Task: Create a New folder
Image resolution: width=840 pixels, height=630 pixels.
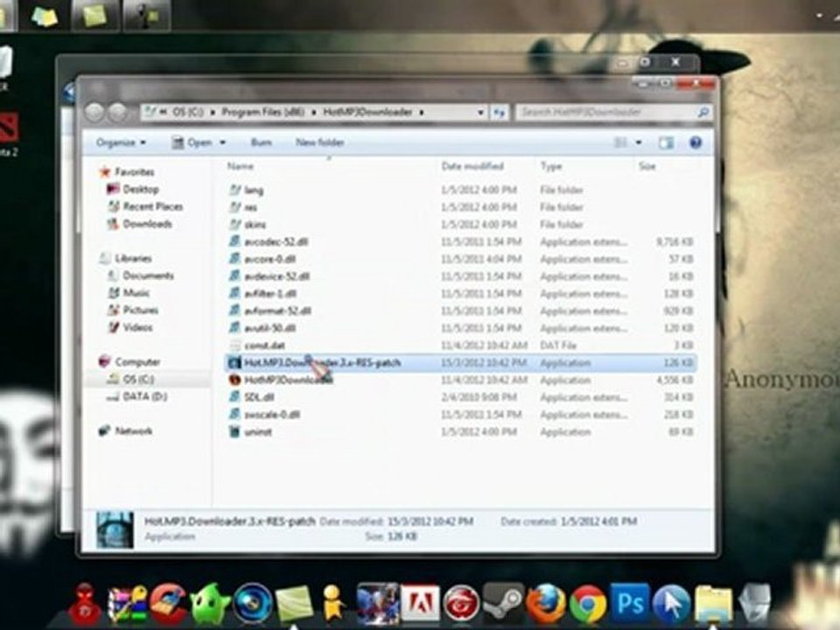Action: point(319,143)
